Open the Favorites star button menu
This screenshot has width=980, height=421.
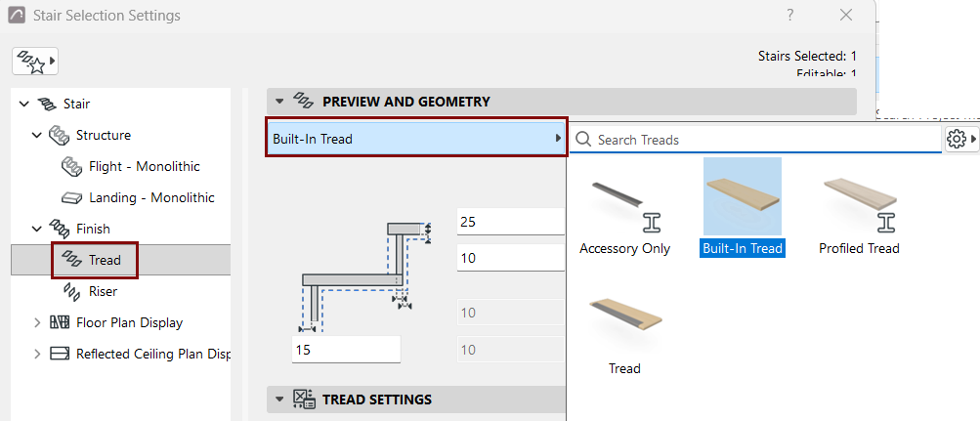click(35, 62)
